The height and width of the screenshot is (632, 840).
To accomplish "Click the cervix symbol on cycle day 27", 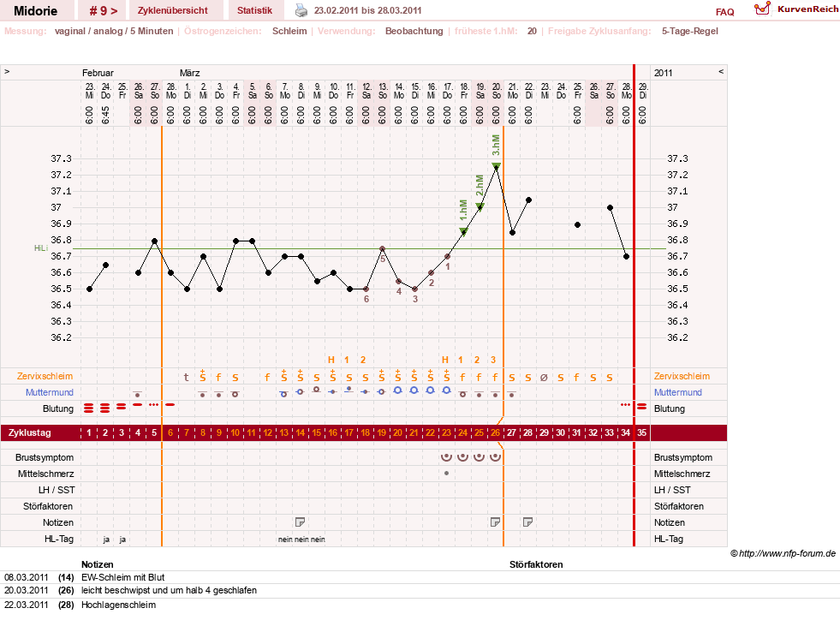I will 511,394.
